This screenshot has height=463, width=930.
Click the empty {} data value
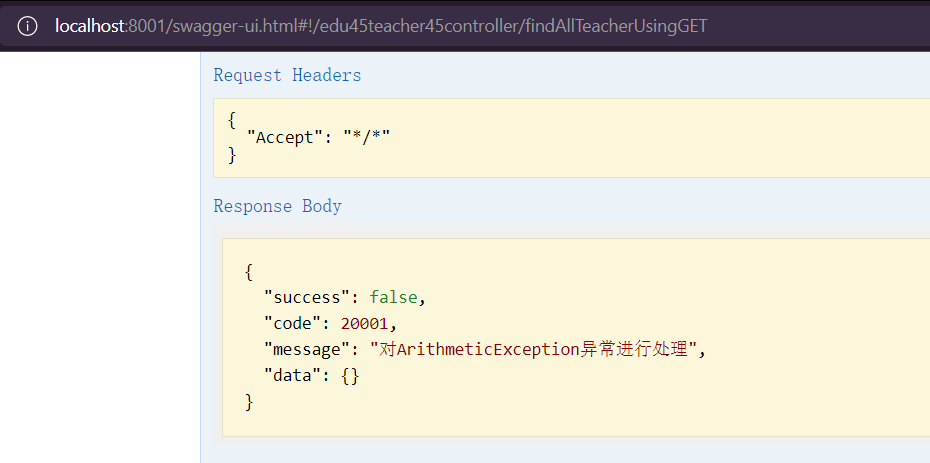click(348, 376)
